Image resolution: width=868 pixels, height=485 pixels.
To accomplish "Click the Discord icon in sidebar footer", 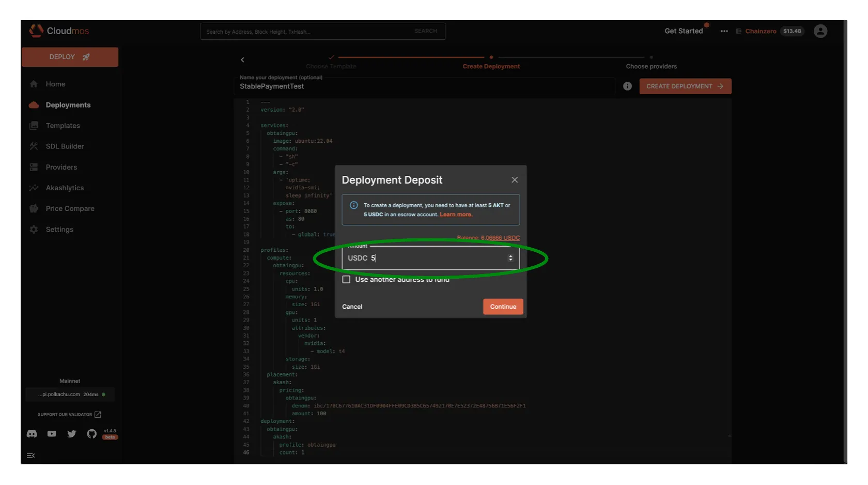I will [32, 434].
